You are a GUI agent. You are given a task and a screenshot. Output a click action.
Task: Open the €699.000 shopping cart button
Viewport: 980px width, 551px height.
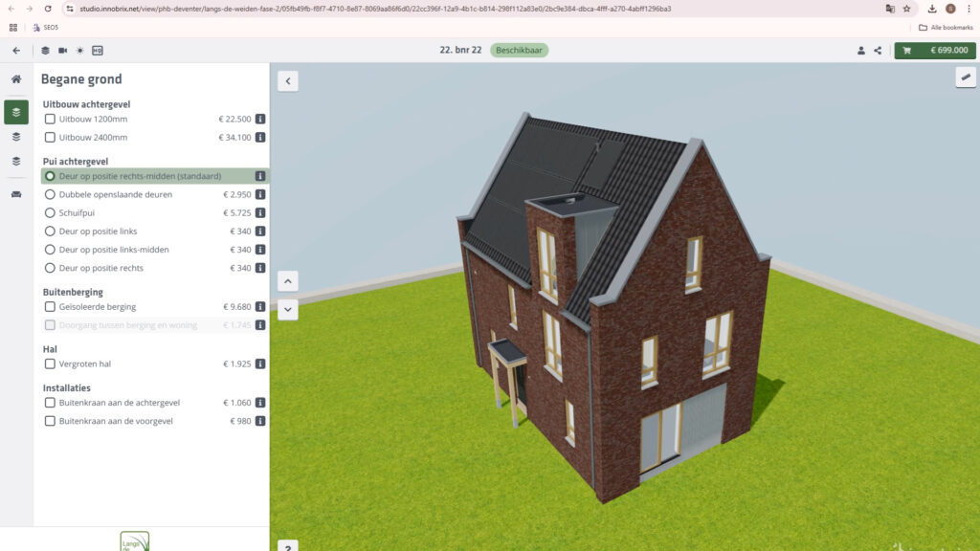pyautogui.click(x=934, y=51)
